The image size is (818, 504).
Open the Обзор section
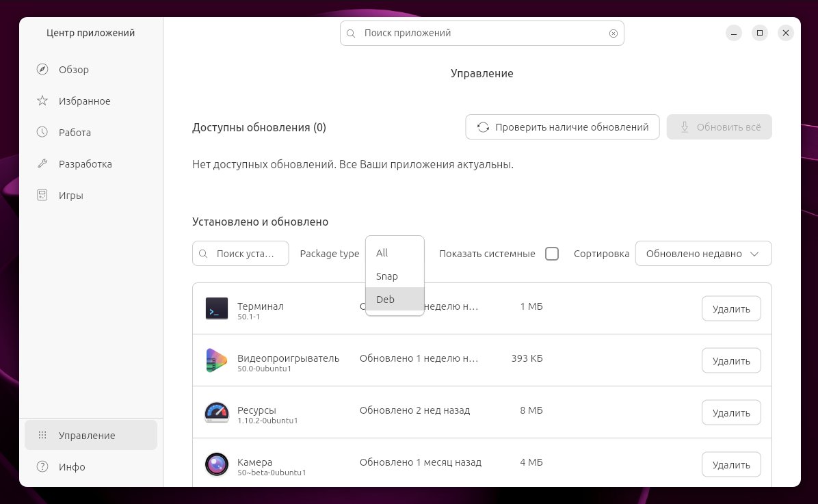coord(91,69)
